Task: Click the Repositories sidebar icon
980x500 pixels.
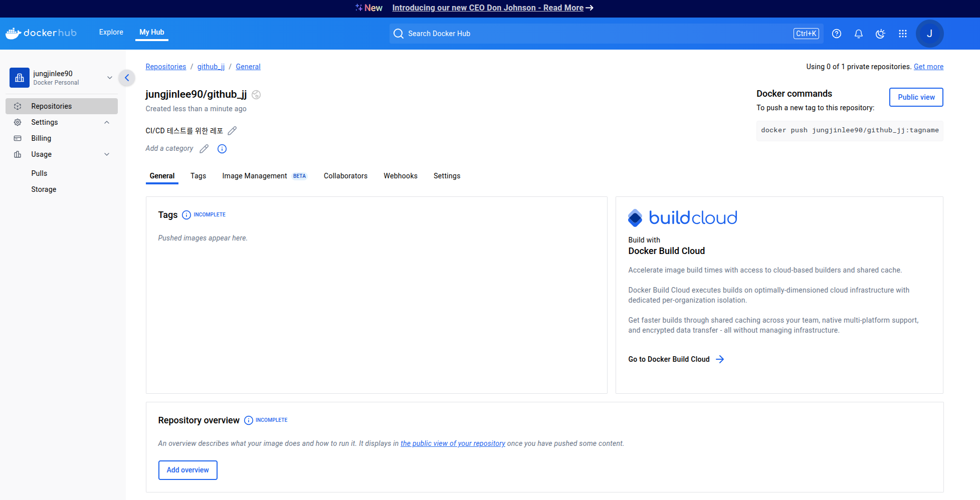Action: tap(18, 106)
